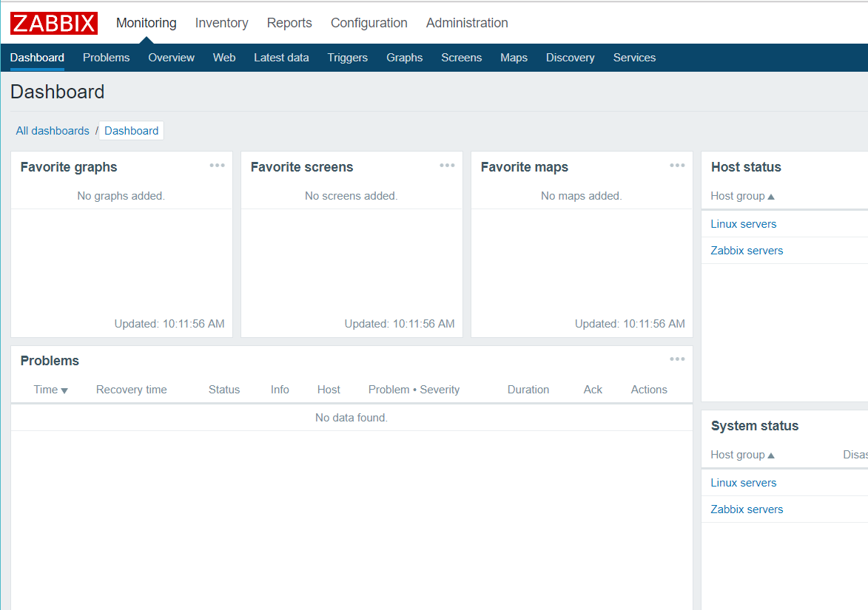This screenshot has height=610, width=868.
Task: Click the 'No maps added.' text
Action: point(581,196)
